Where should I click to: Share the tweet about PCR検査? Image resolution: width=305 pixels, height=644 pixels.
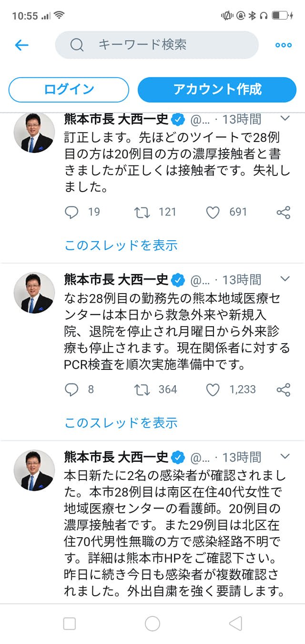tap(283, 389)
